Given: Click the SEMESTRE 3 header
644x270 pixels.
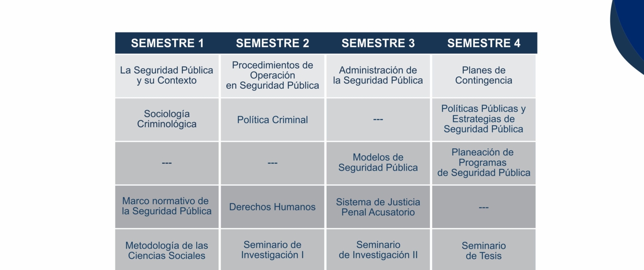Looking at the screenshot, I should 378,43.
